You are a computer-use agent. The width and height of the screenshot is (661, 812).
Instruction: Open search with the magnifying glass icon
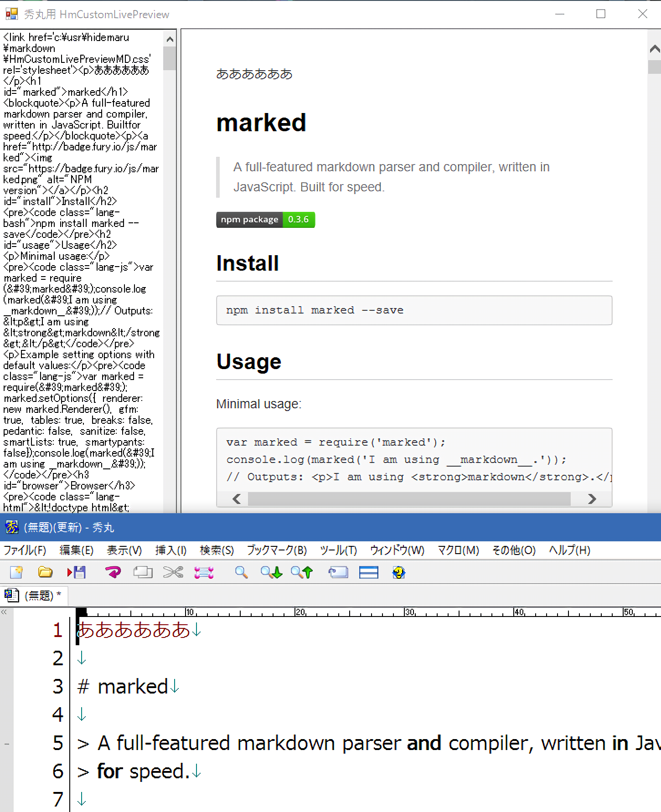click(x=241, y=572)
